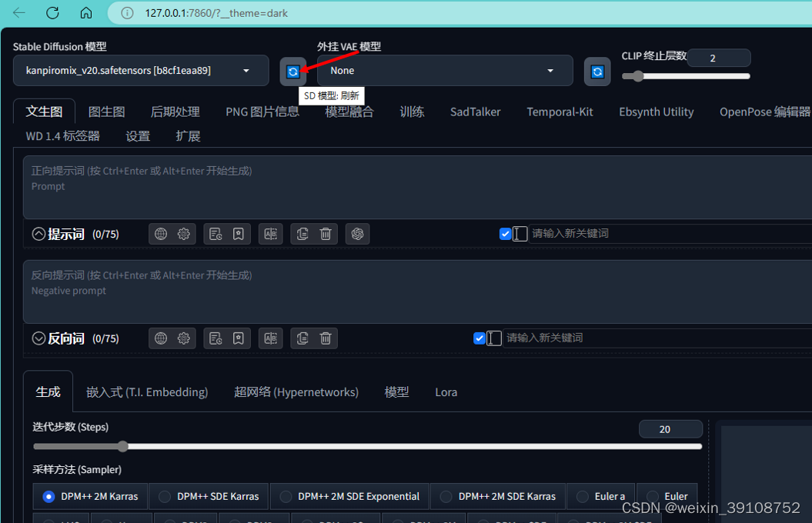
Task: Open 扩展 tab
Action: pos(188,136)
